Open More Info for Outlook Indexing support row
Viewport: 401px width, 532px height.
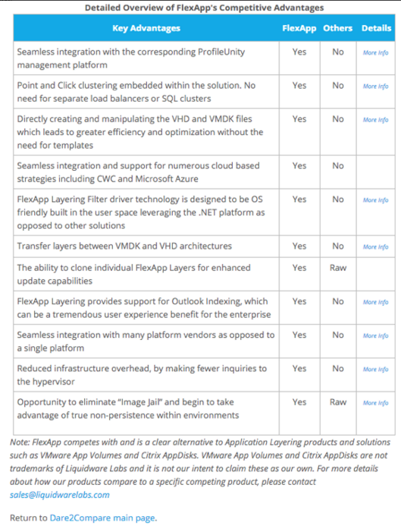pos(375,302)
